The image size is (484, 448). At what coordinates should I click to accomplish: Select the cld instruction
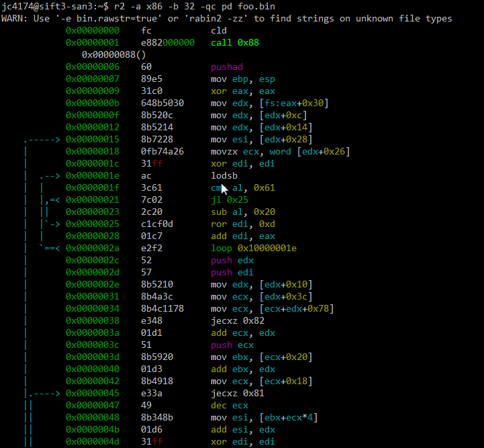click(219, 30)
